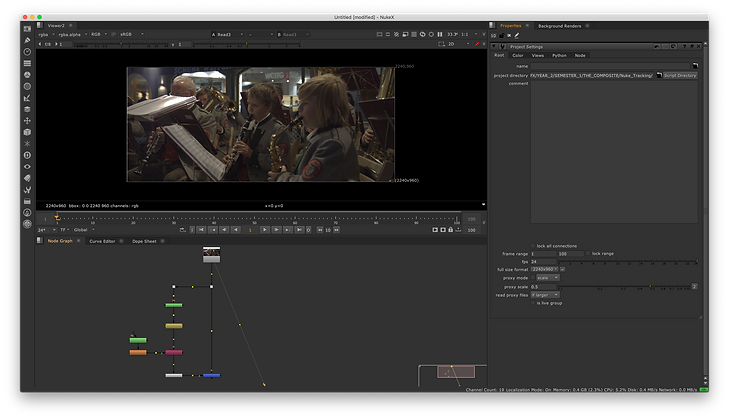Open the Python tab in Project Settings
Image resolution: width=729 pixels, height=418 pixels.
(x=559, y=55)
